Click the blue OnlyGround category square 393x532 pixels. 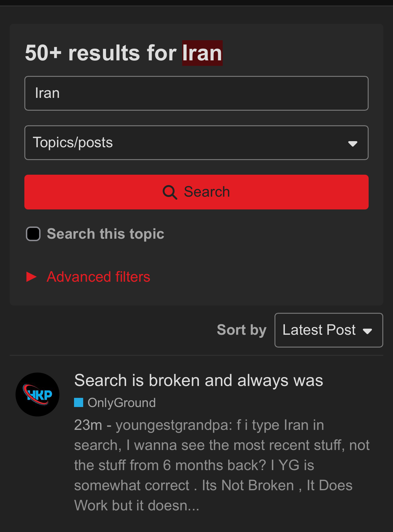79,402
